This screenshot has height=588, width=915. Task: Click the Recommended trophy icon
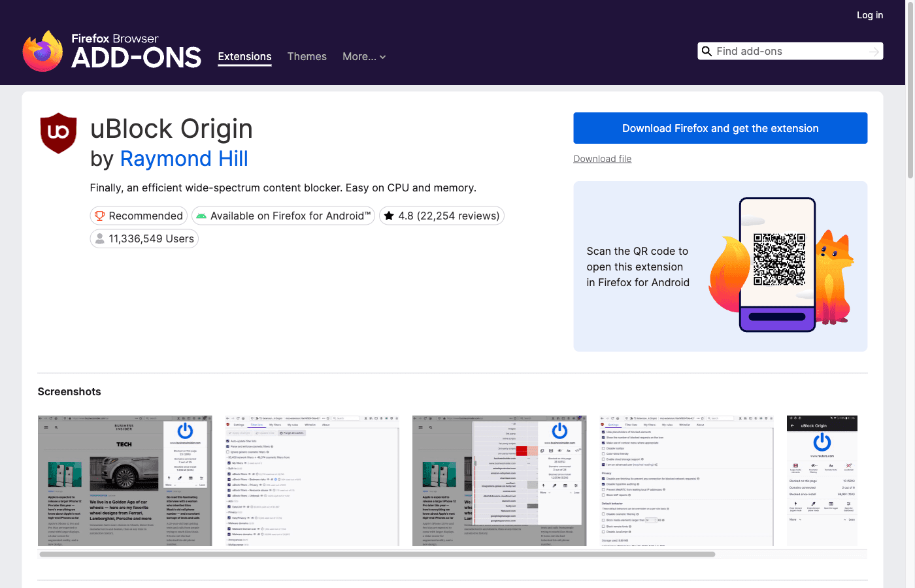point(100,216)
